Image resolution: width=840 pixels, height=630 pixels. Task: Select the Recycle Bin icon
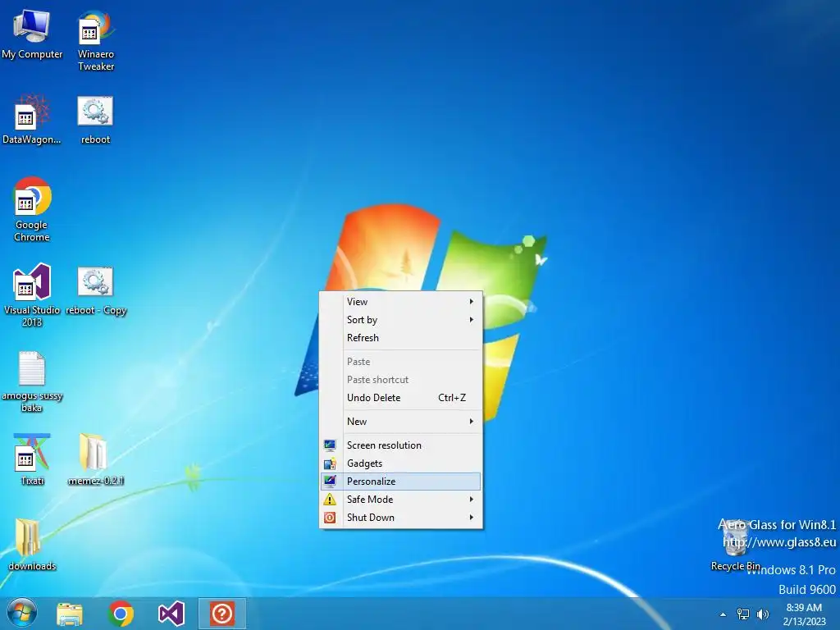(x=735, y=546)
